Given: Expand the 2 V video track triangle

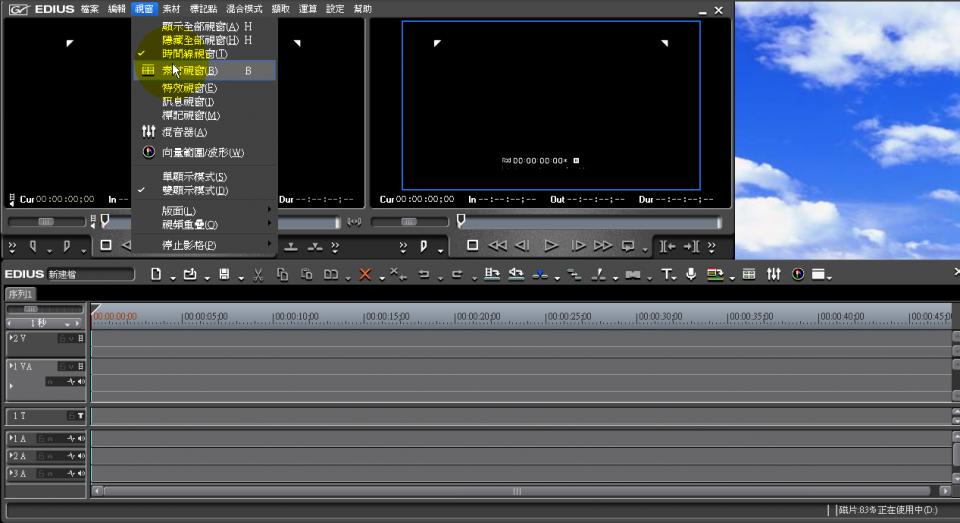Looking at the screenshot, I should click(12, 338).
